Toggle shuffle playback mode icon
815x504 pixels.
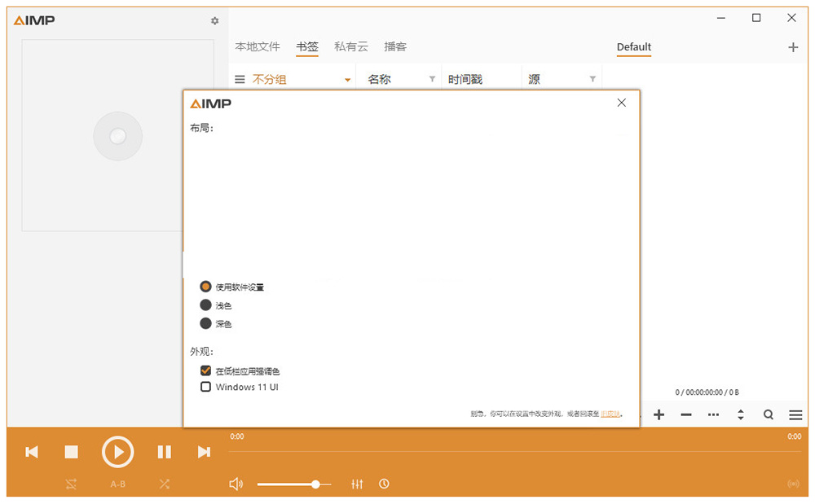pos(163,484)
